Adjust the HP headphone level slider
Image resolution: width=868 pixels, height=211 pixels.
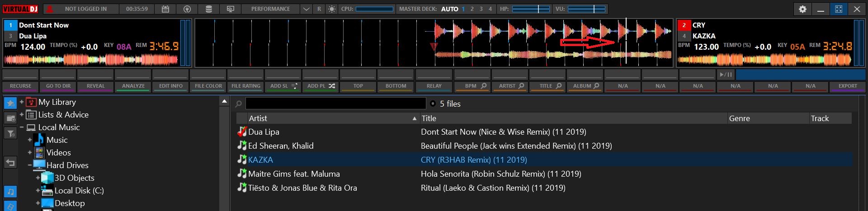click(x=531, y=9)
